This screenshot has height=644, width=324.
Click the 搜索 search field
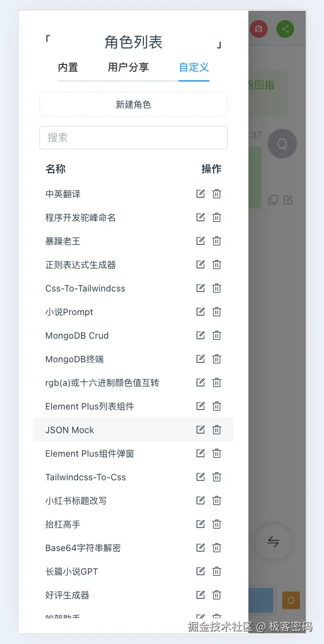tap(133, 138)
